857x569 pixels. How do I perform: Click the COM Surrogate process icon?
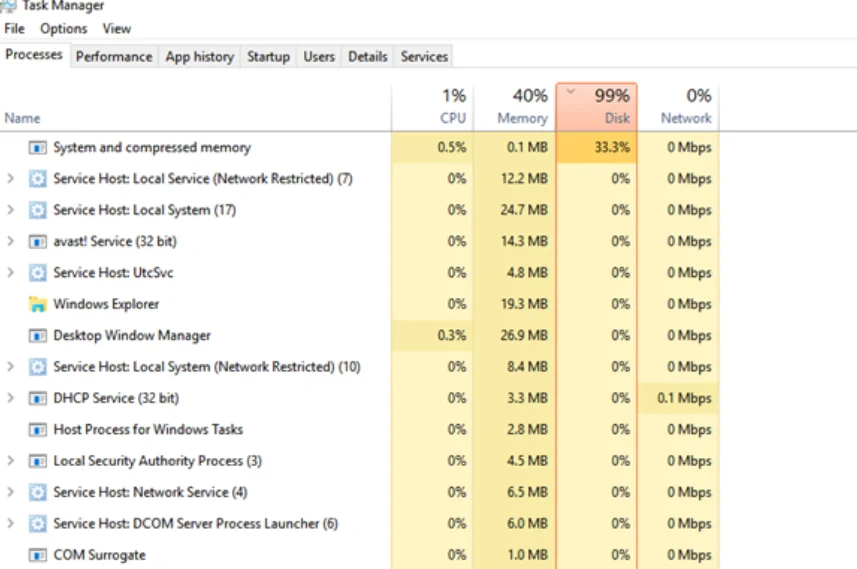pos(37,555)
